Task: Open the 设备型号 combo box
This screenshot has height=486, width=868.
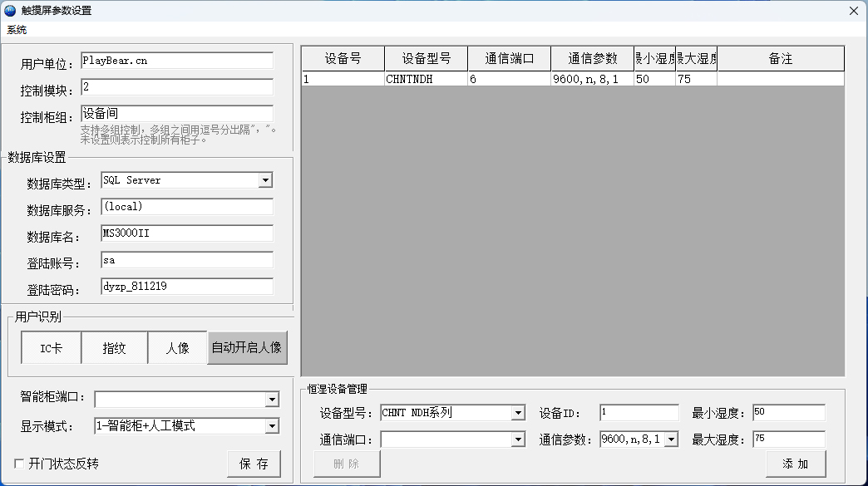Action: 518,413
